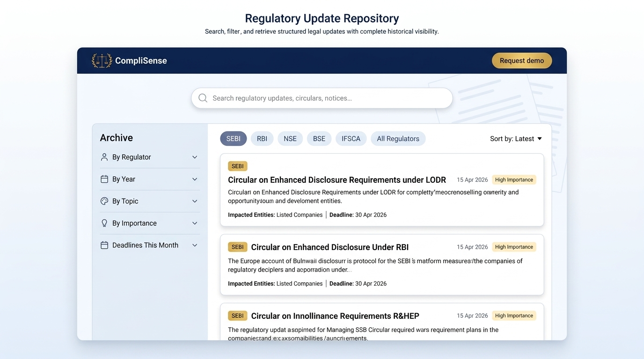
Task: Open Circular on Enhanced Disclosure Under RBI
Action: [x=330, y=247]
